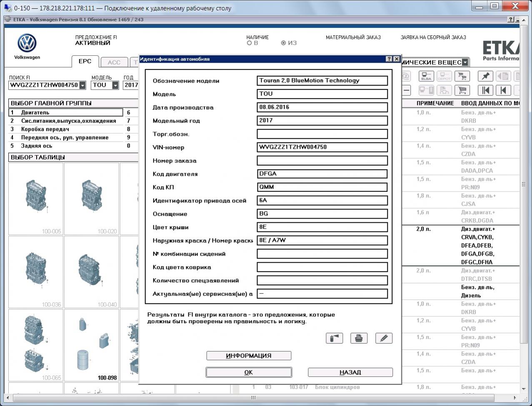Select the 'ИЗ' availability radio button

(x=284, y=43)
